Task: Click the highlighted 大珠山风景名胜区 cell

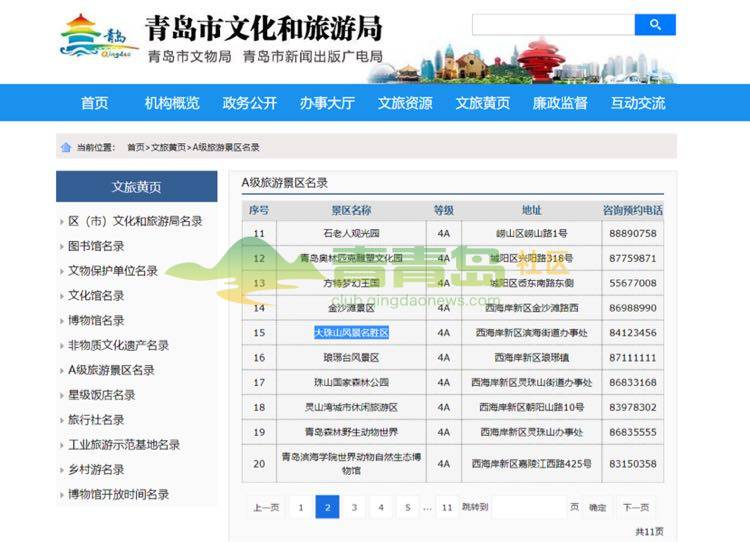Action: 351,332
